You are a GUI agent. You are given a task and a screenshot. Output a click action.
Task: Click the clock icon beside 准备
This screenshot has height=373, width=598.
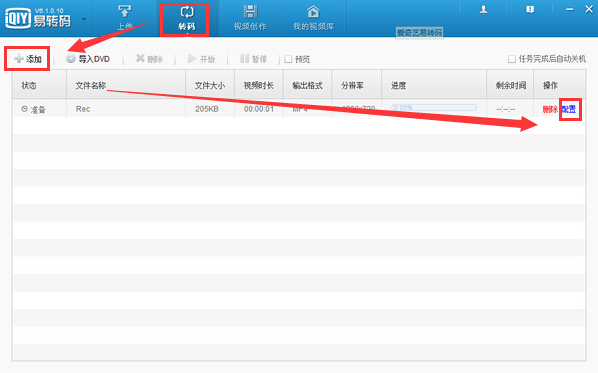[x=24, y=109]
